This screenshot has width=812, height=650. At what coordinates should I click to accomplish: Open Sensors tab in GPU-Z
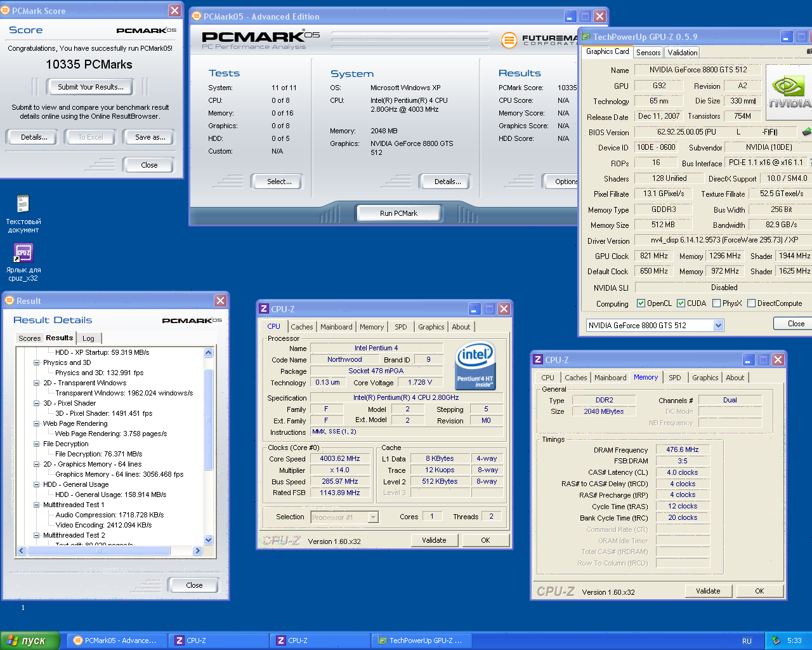tap(648, 53)
